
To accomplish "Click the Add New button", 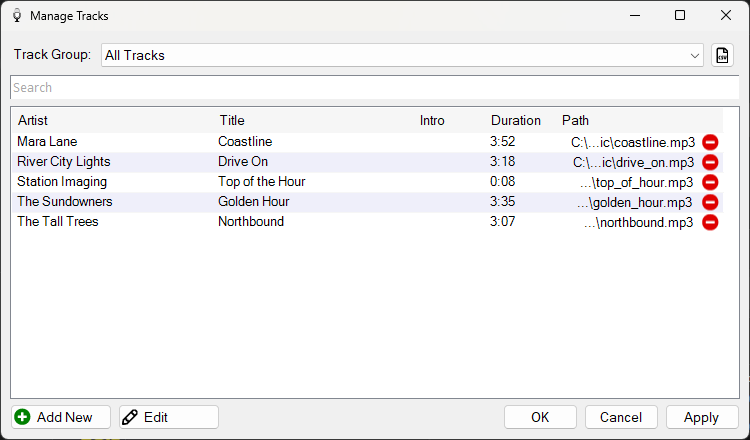I will [61, 417].
